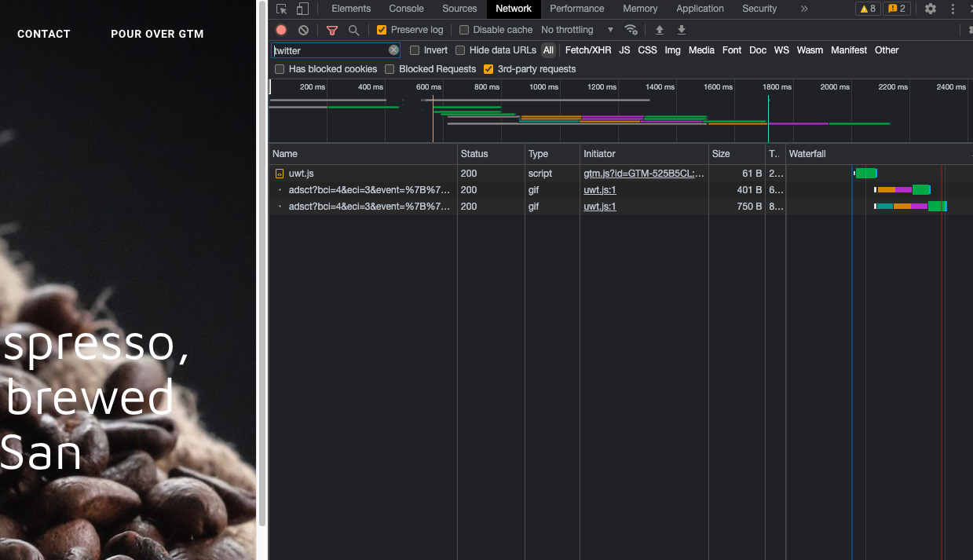Show the 8 warnings badge
Image resolution: width=973 pixels, height=560 pixels.
coord(868,9)
